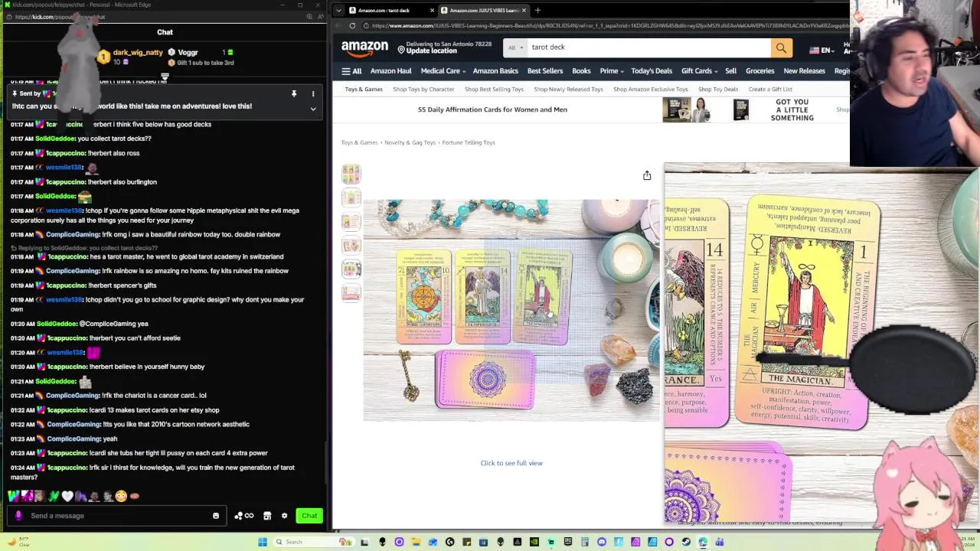Open Amazon Haul in navigation bar
980x551 pixels.
pyautogui.click(x=390, y=71)
